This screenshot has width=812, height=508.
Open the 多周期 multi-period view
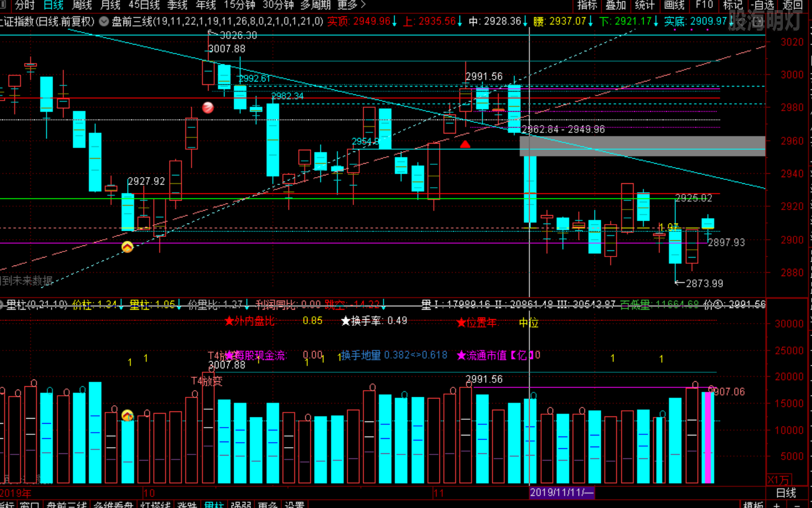[315, 5]
